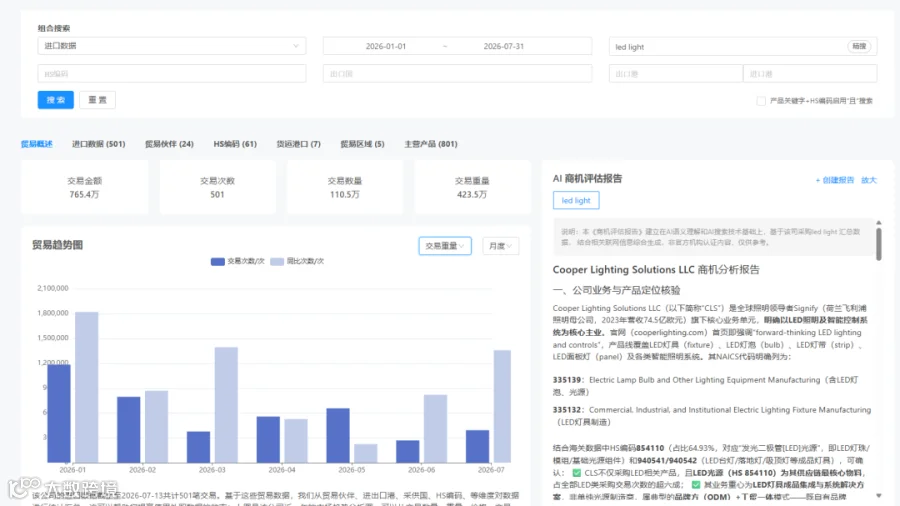Toggle the dark blue transaction count legend
The image size is (900, 506).
[x=238, y=261]
